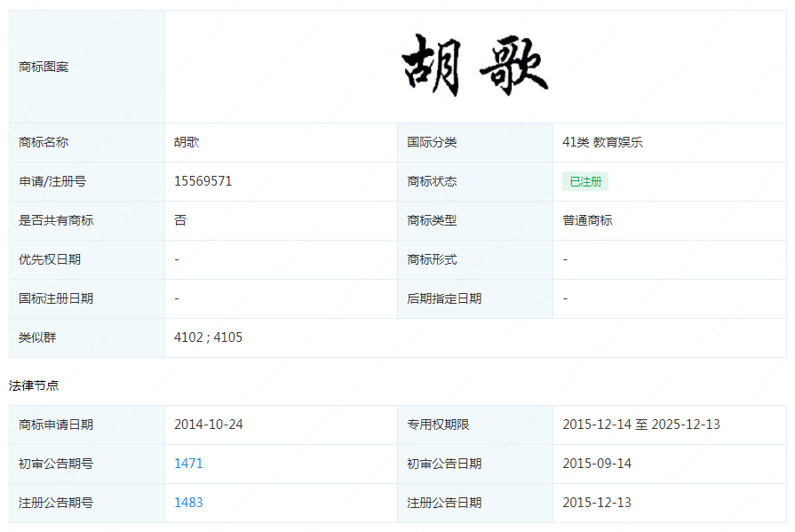The image size is (795, 532).
Task: Click the 商标申请日期 label
Action: pos(56,425)
